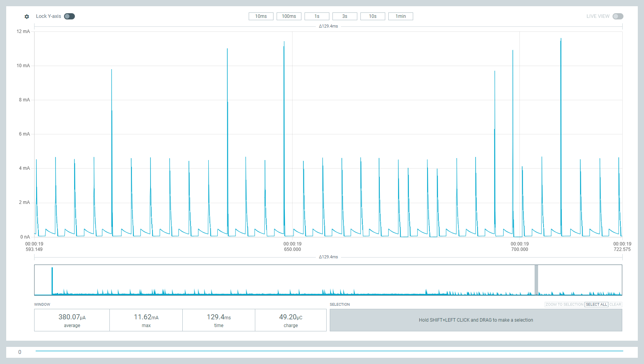The width and height of the screenshot is (644, 364).
Task: Click the window average 380.07 µA readout
Action: point(72,320)
